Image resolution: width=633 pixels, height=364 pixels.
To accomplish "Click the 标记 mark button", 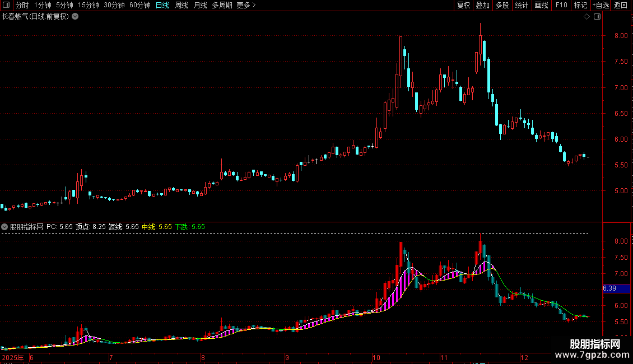I will (x=580, y=5).
